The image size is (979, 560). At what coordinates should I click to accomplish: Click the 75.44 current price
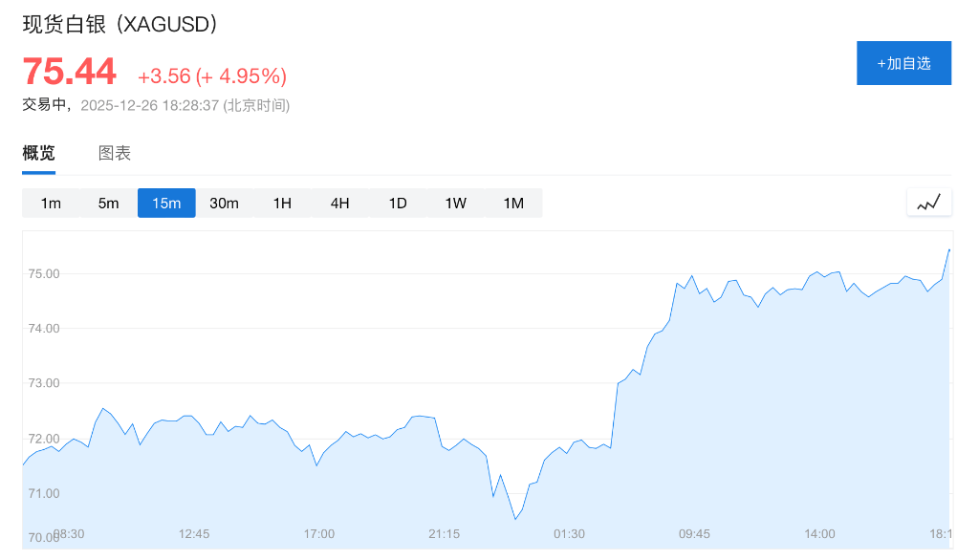point(69,72)
